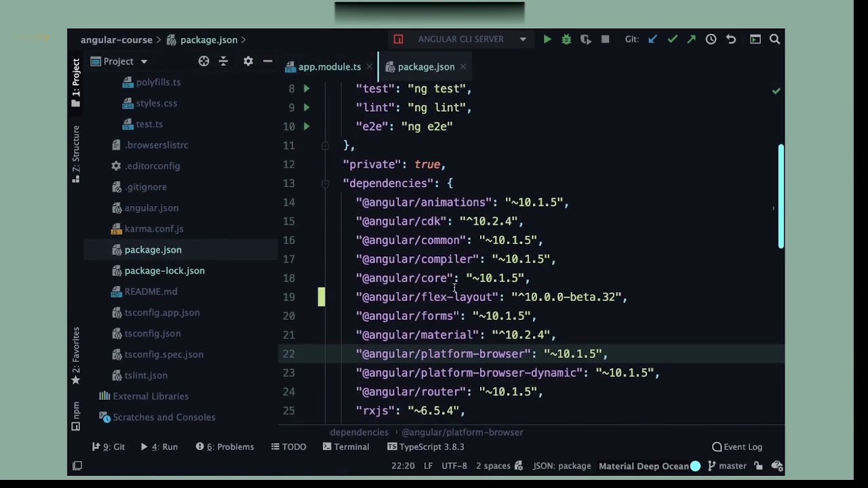Collapse all nodes in the Project panel
The image size is (868, 488).
223,61
